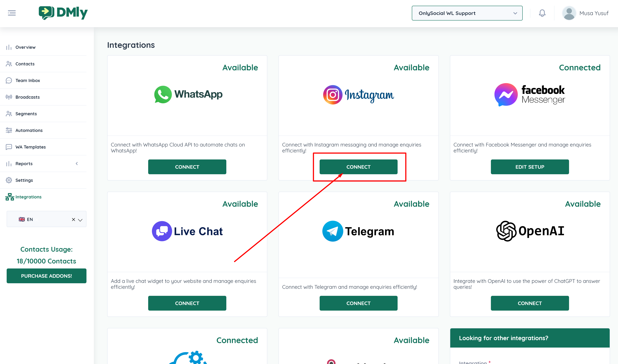Click the Automations sliders icon
The image size is (618, 364).
pos(9,130)
